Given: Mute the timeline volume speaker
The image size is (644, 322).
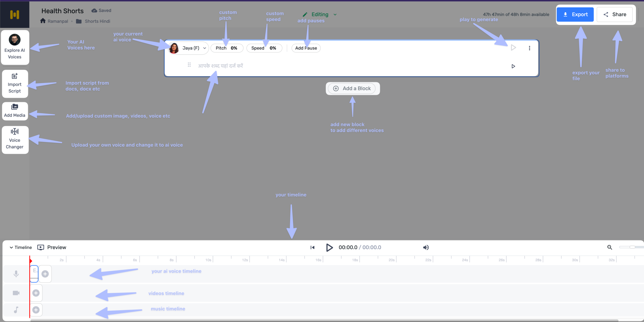Looking at the screenshot, I should [x=426, y=247].
